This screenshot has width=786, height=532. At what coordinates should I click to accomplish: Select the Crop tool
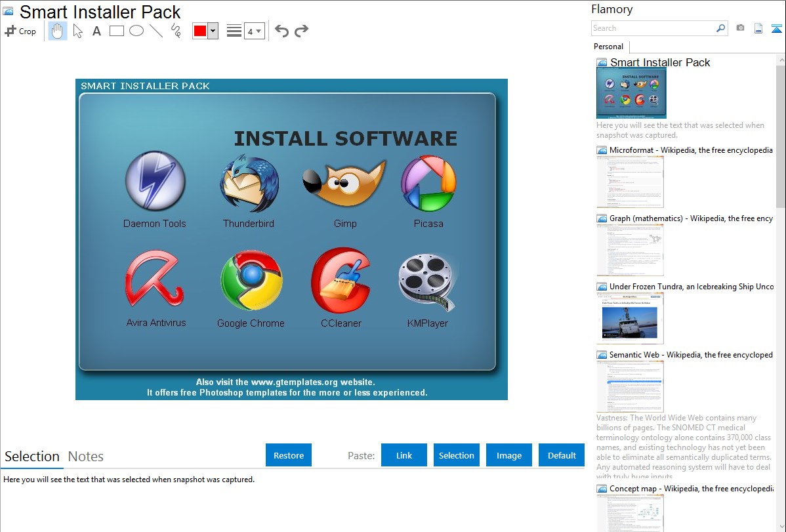(x=20, y=31)
